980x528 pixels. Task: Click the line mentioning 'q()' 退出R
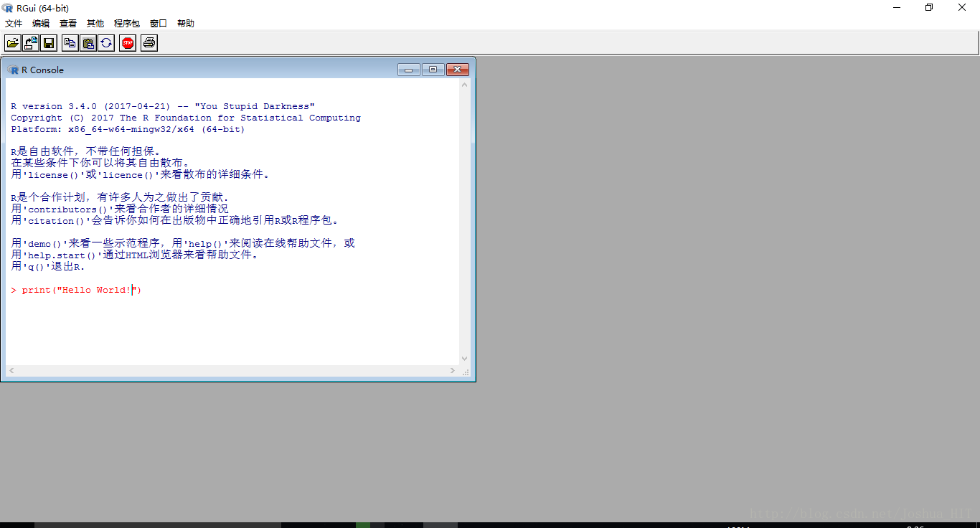point(48,266)
